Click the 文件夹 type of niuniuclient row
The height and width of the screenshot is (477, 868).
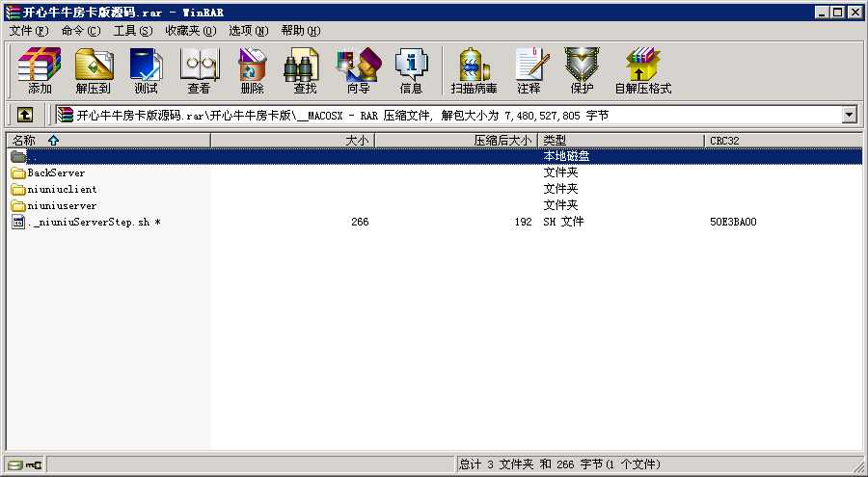pos(560,189)
